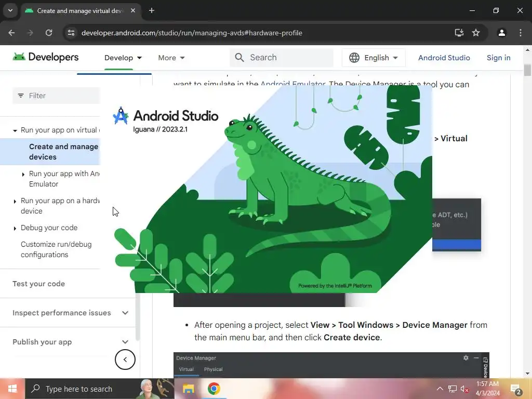This screenshot has width=532, height=399.
Task: Click the magnifier icon in the Search box
Action: coord(239,57)
